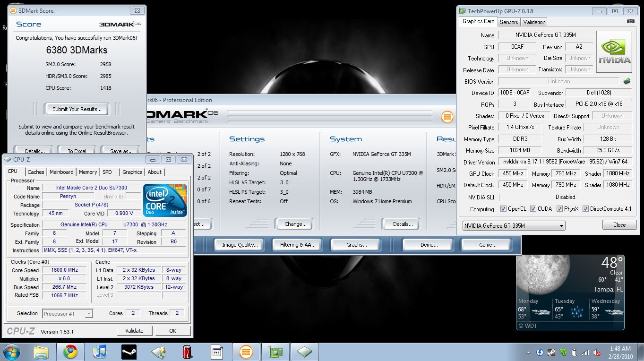
Task: Launch Steam from the taskbar
Action: [129, 352]
